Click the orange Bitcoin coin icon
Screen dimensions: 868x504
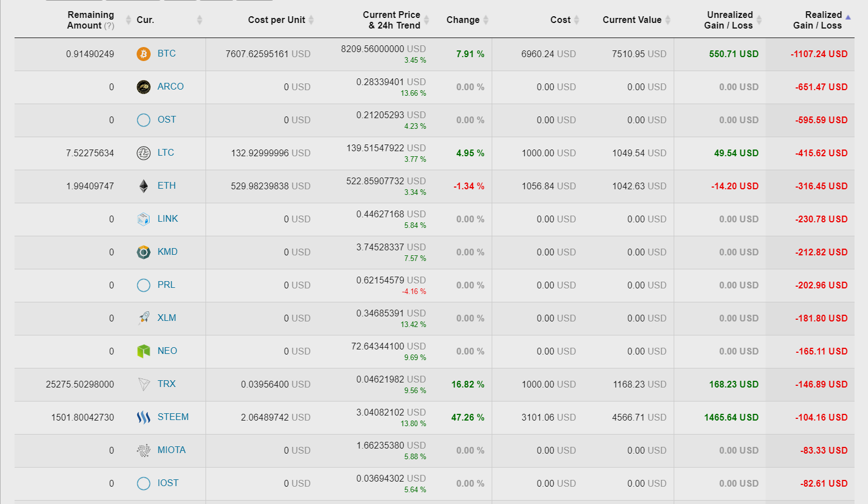143,54
